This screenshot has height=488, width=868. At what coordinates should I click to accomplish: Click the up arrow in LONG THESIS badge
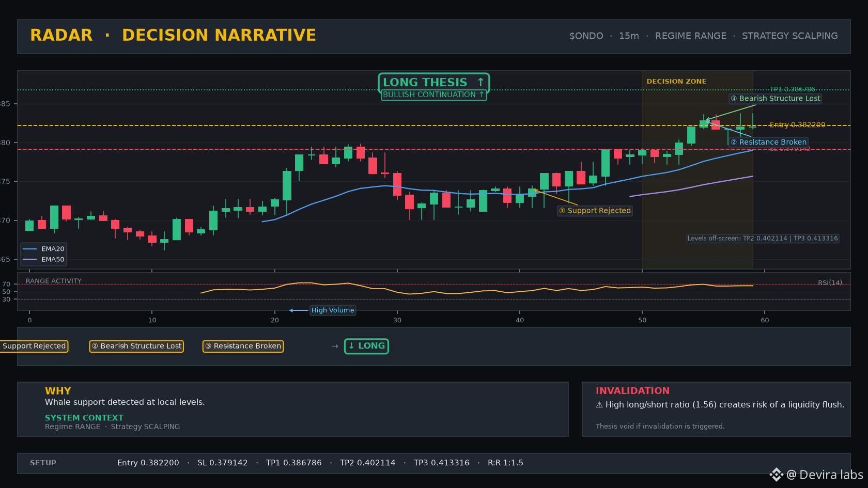click(481, 82)
